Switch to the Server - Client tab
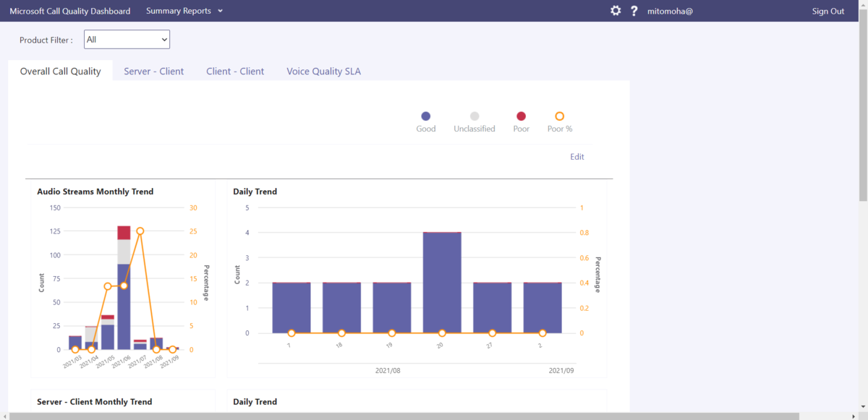Viewport: 868px width, 420px height. [154, 72]
